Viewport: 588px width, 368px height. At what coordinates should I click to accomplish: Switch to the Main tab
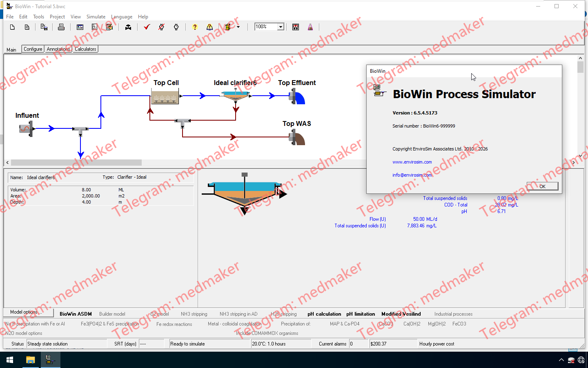pyautogui.click(x=11, y=49)
